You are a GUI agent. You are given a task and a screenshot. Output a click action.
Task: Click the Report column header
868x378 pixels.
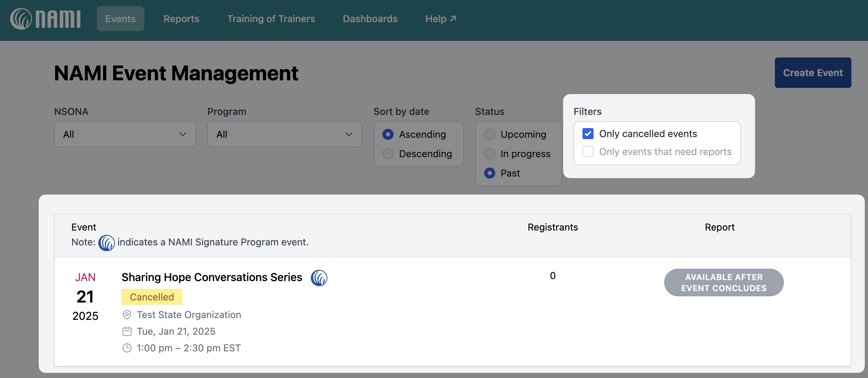pyautogui.click(x=720, y=227)
